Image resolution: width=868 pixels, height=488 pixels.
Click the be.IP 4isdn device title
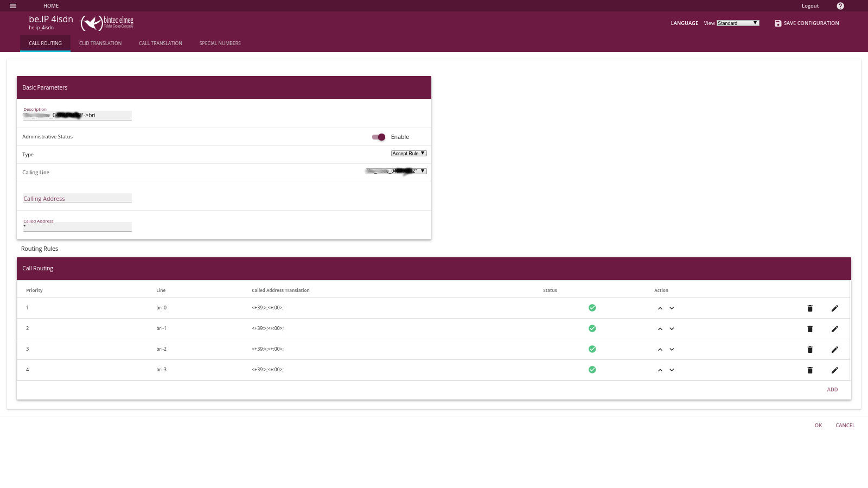pos(51,19)
